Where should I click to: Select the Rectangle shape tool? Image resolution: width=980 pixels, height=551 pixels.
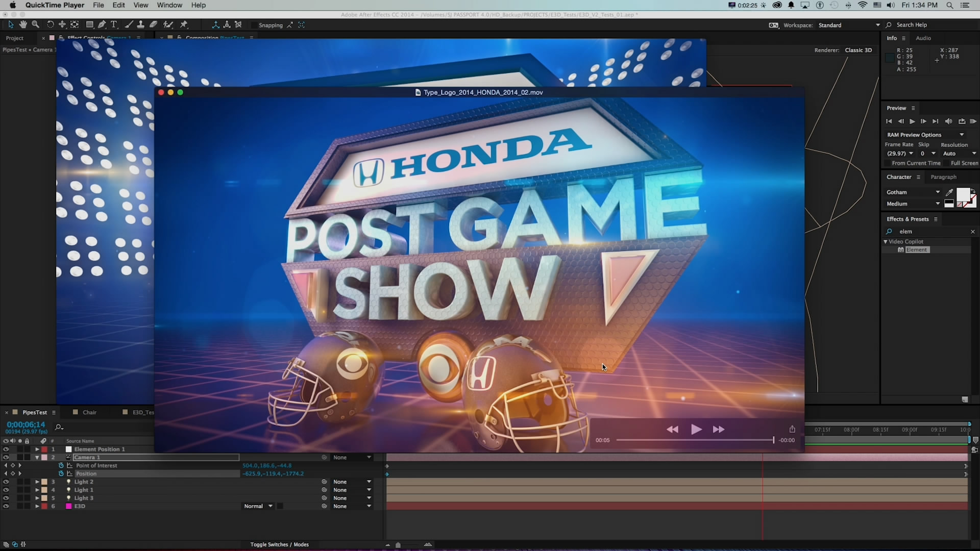tap(90, 24)
